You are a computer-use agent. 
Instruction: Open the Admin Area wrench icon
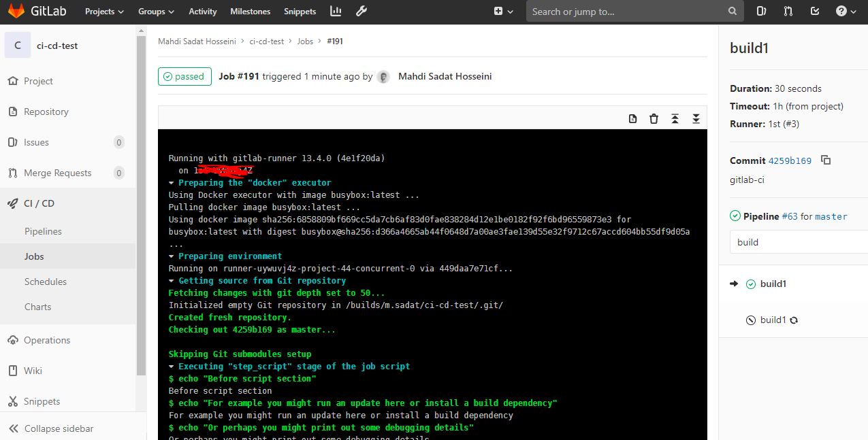361,12
